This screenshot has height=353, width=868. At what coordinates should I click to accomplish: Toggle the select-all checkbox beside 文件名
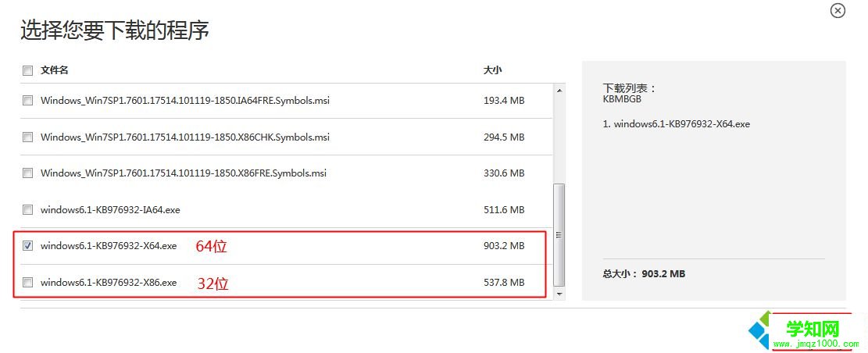(x=28, y=70)
